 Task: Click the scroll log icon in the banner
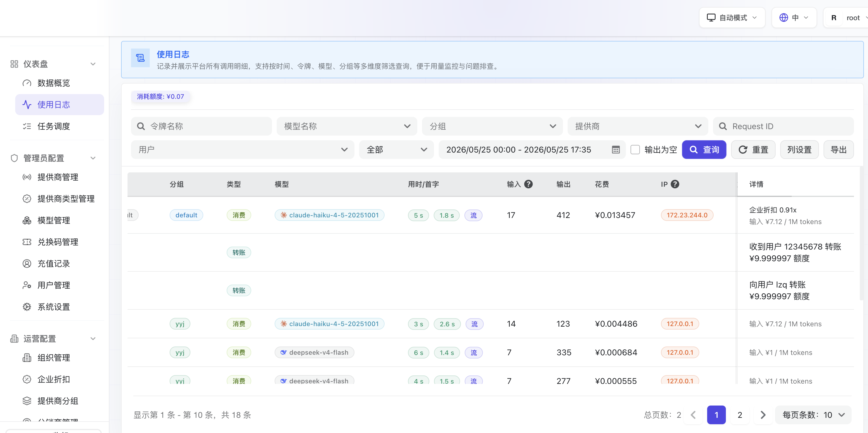(140, 58)
